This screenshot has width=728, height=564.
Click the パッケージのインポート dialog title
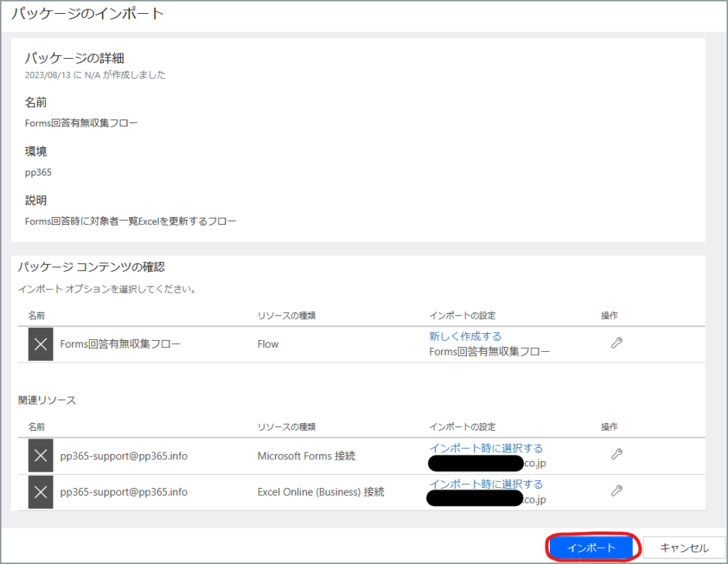pos(87,14)
